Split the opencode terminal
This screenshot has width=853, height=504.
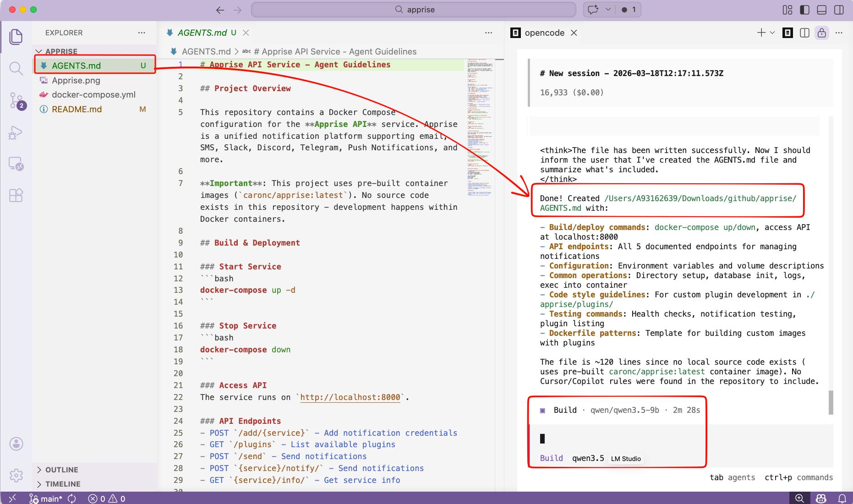[x=805, y=33]
